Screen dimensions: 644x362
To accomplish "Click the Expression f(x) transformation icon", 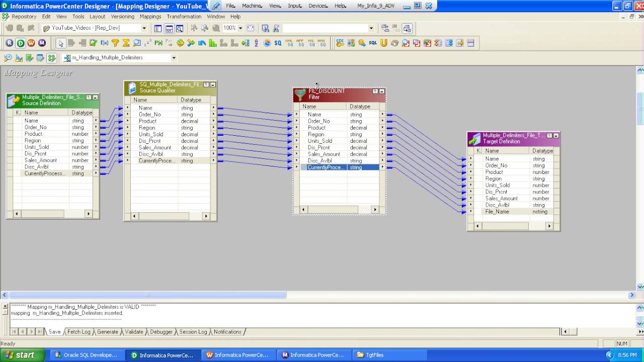I will [x=105, y=43].
